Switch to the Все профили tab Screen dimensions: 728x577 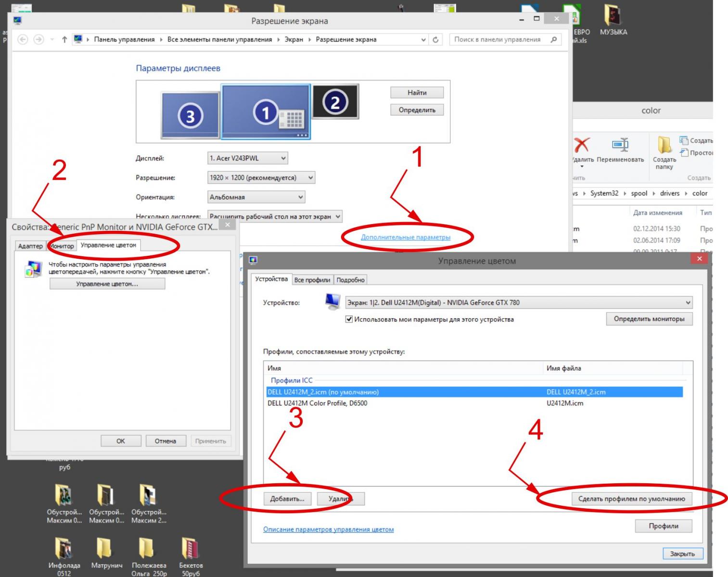click(312, 280)
